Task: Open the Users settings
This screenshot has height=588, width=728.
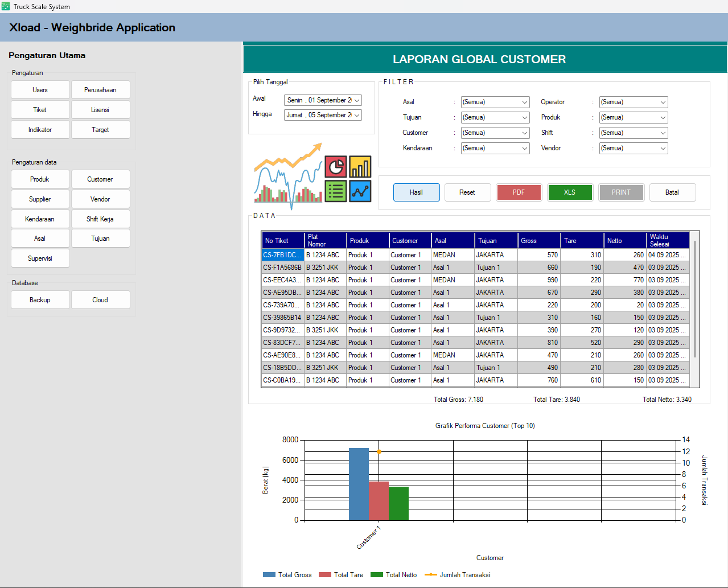Action: pos(40,90)
